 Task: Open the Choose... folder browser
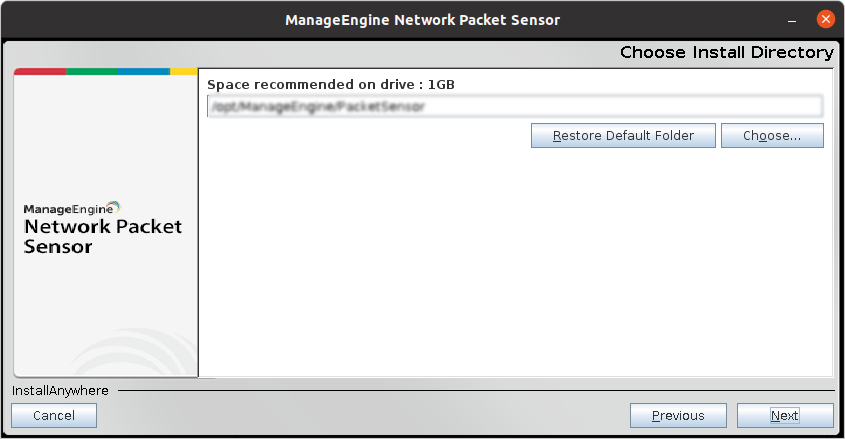coord(772,136)
